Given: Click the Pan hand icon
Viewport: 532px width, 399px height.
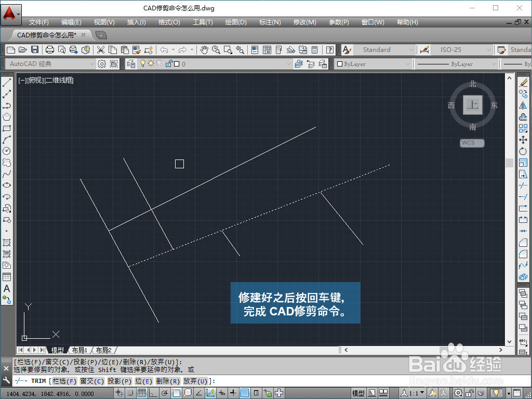Looking at the screenshot, I should click(x=204, y=50).
